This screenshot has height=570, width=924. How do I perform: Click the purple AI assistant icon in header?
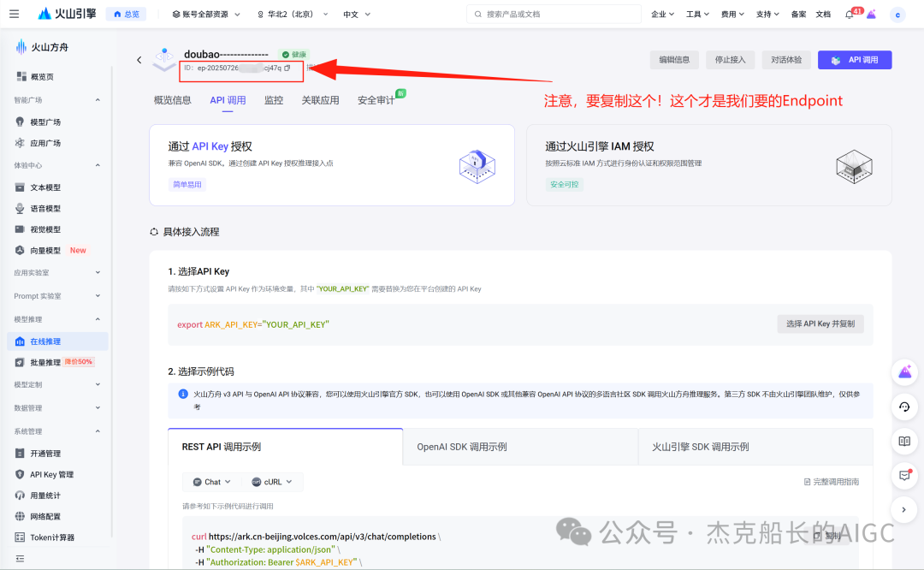click(871, 15)
